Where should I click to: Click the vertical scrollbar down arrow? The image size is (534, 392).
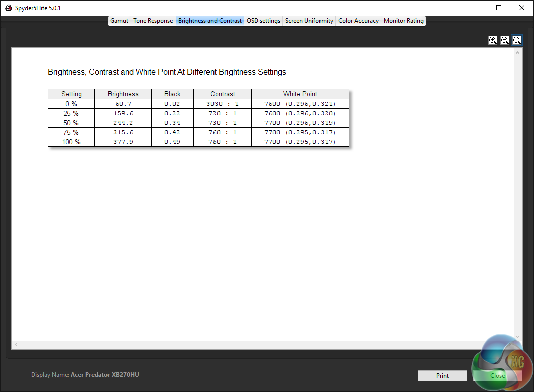pos(517,337)
